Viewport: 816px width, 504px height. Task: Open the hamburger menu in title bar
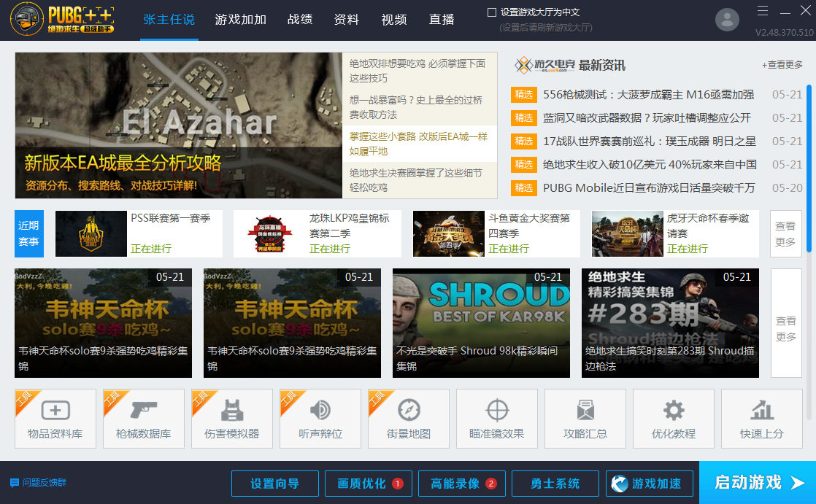pyautogui.click(x=763, y=10)
